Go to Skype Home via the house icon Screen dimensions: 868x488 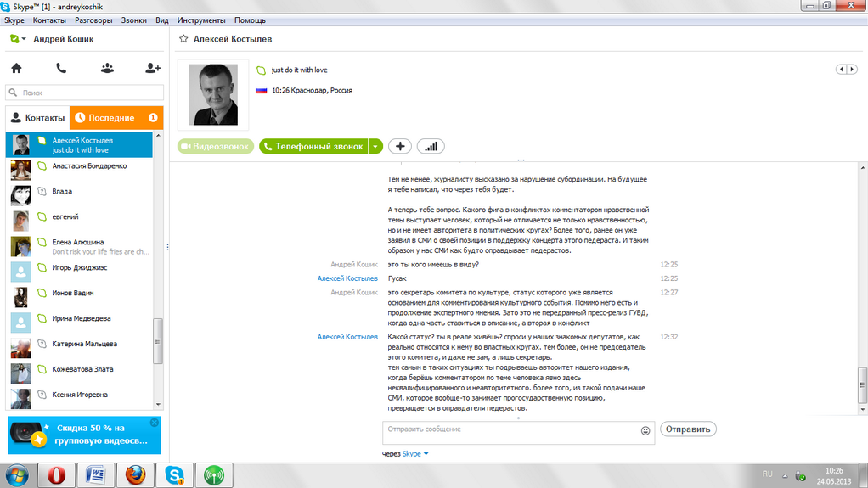pos(16,68)
